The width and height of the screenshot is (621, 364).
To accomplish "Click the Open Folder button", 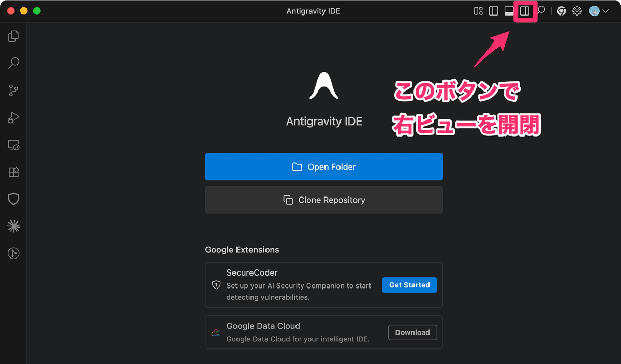I will pos(324,167).
